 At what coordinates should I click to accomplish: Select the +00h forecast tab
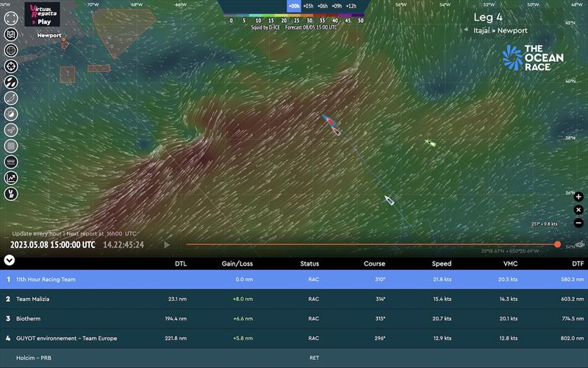294,6
